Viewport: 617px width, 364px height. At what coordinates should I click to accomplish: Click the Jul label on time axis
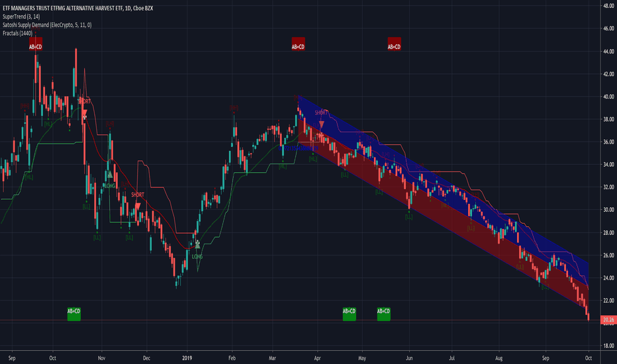451,358
